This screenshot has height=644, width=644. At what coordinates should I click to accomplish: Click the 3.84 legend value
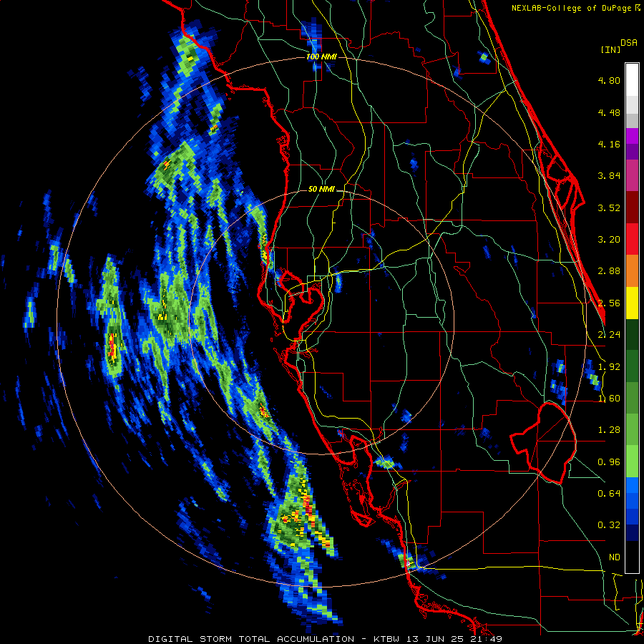coord(609,176)
